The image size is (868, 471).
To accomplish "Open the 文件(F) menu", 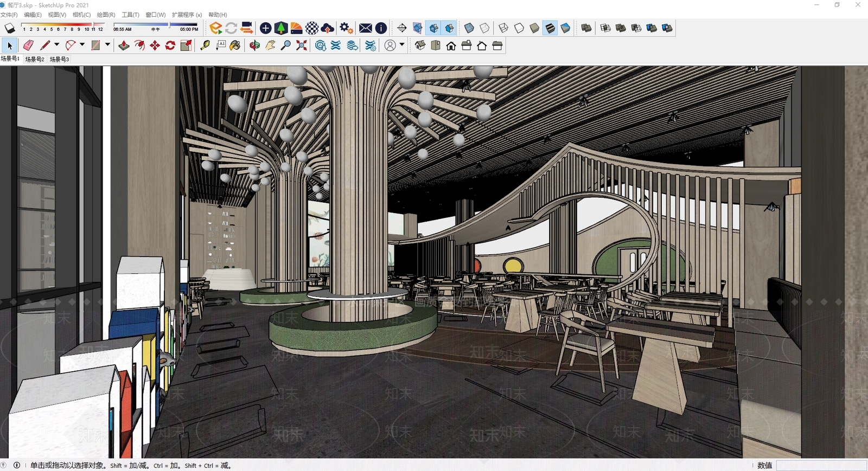I will pos(9,15).
